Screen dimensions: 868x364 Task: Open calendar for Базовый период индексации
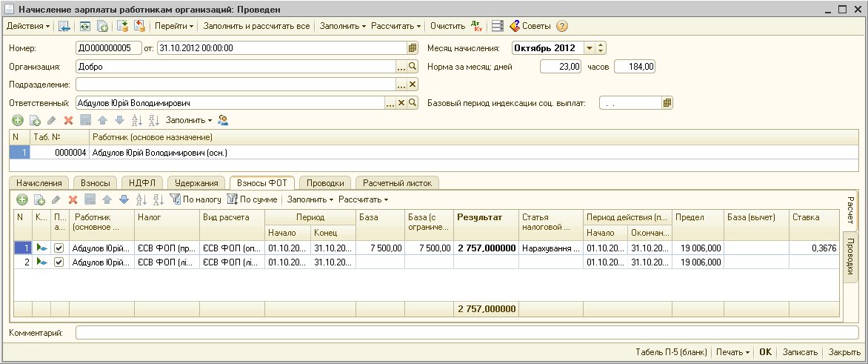tap(667, 103)
